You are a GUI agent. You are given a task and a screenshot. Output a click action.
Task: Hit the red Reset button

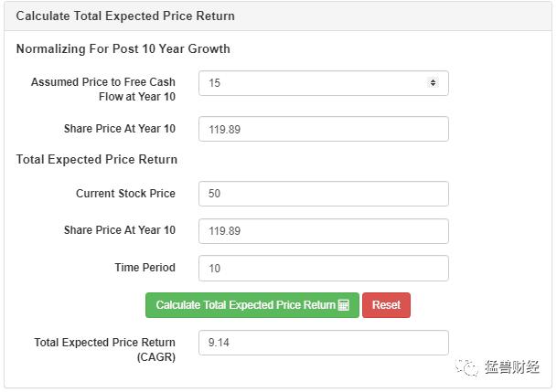click(x=386, y=305)
